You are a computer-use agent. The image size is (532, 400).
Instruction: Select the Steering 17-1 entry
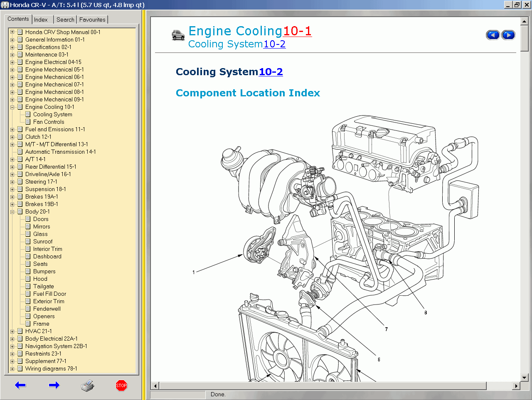click(41, 182)
